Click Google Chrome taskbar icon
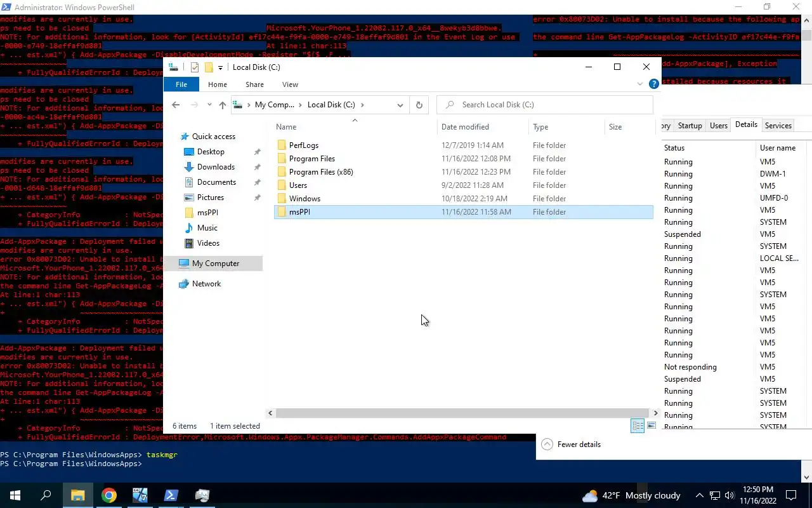 109,495
